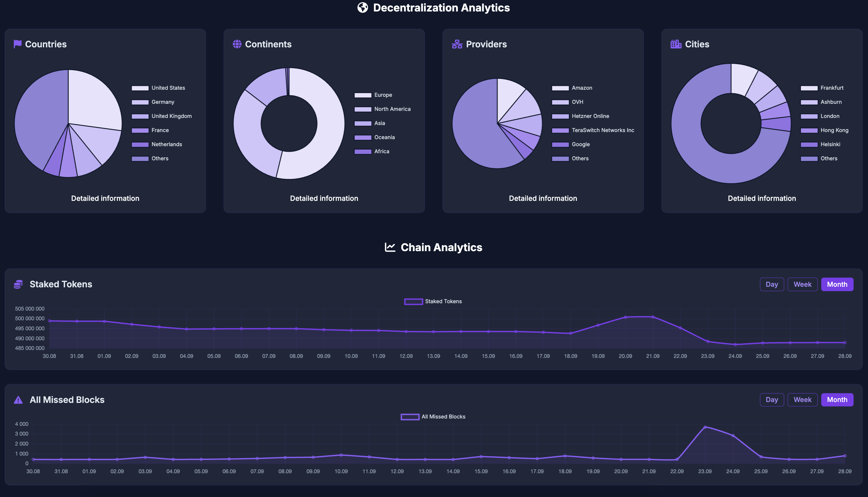Open Detailed information under Providers
The height and width of the screenshot is (497, 868).
click(543, 198)
